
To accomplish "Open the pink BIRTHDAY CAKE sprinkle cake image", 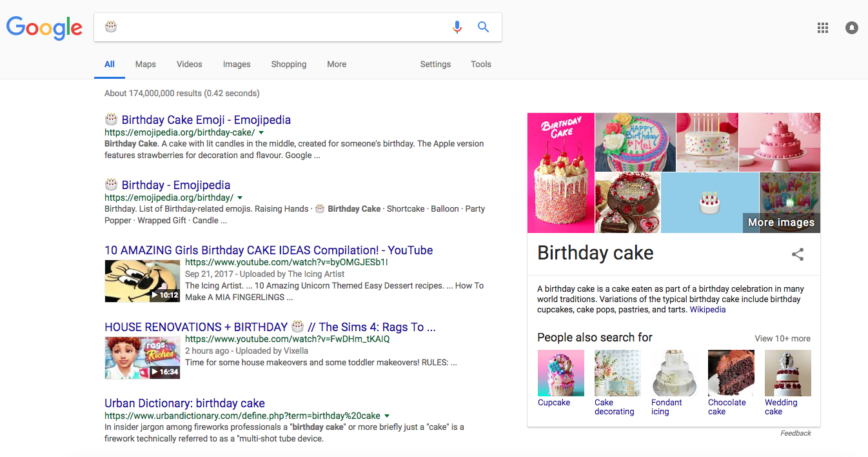I will pos(561,173).
